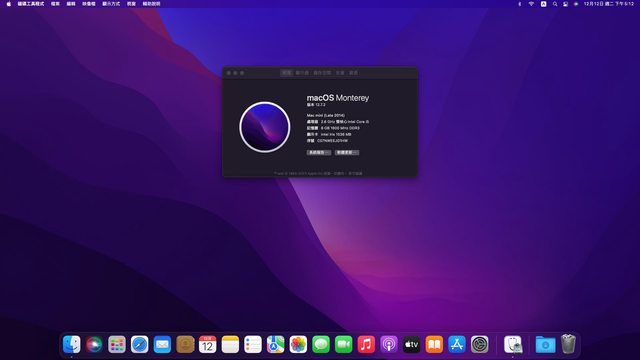Open the Mail app in the Dock
Screen dimensions: 640x360
point(162,344)
